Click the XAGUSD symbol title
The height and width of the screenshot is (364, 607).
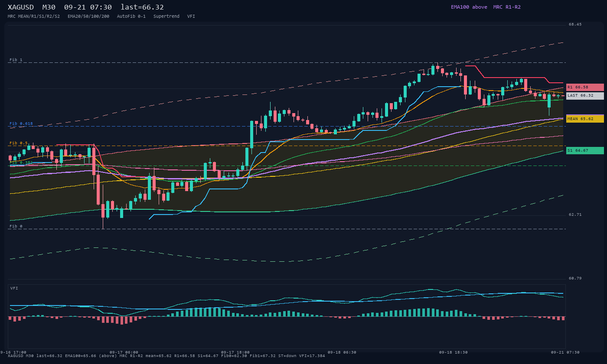(21, 7)
